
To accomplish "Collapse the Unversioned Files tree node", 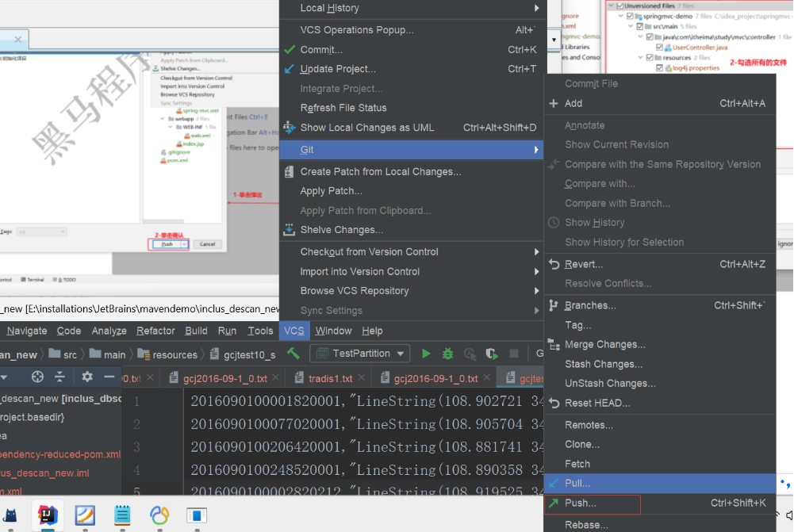I will point(612,6).
